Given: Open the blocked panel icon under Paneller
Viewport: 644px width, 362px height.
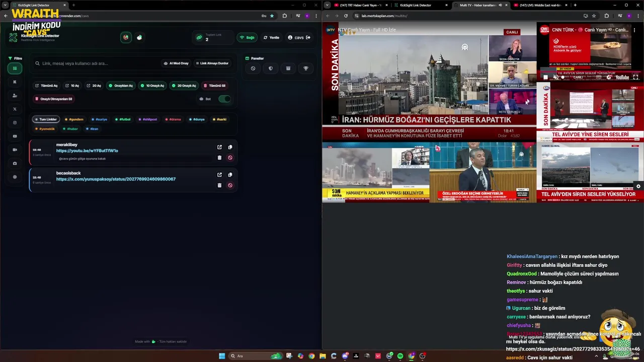Looking at the screenshot, I should click(253, 68).
